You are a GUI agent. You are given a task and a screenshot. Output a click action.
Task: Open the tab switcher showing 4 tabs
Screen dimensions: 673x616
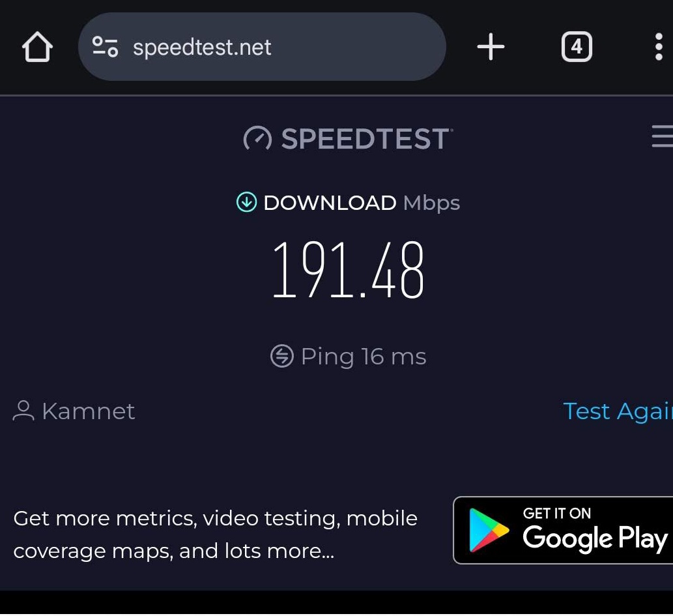coord(577,47)
